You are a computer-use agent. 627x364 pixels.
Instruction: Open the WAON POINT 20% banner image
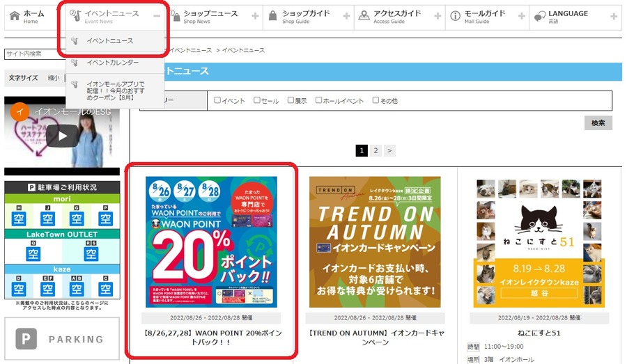(x=211, y=242)
